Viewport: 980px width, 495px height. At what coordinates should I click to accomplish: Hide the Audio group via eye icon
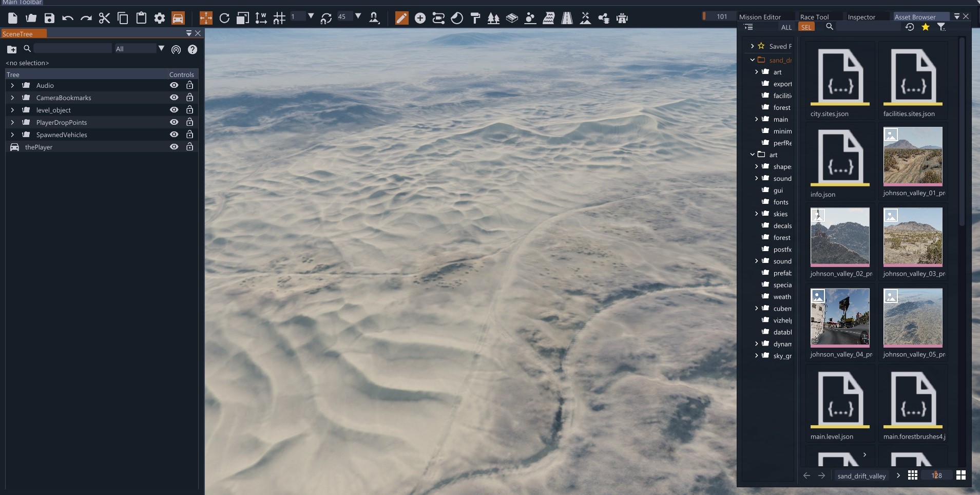[175, 85]
